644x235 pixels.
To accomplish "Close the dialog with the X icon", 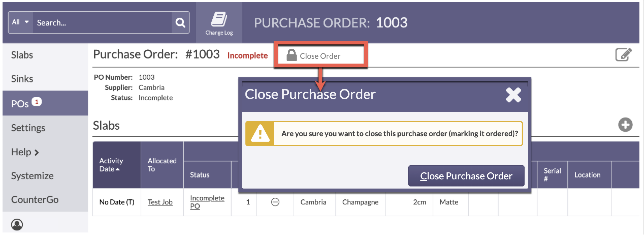I will pos(513,95).
